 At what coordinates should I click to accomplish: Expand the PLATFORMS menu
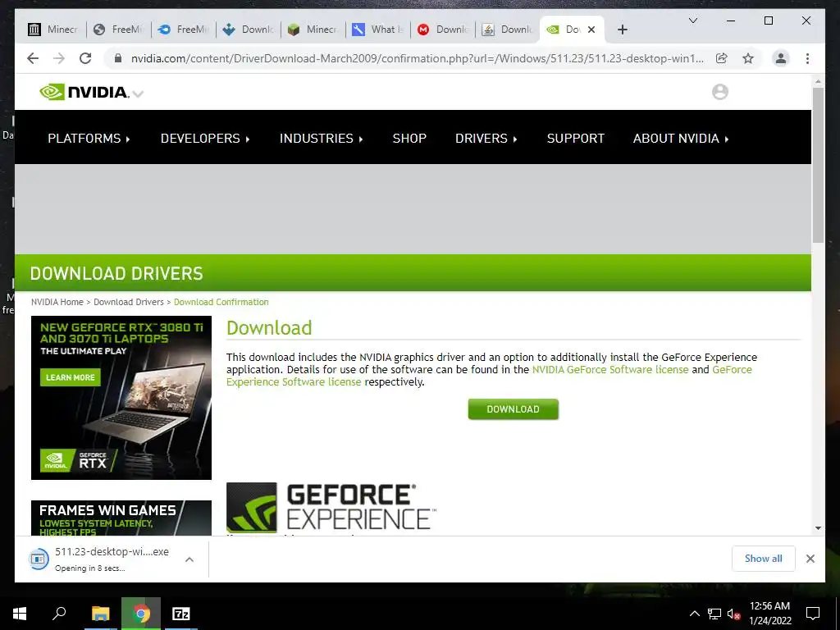point(89,138)
